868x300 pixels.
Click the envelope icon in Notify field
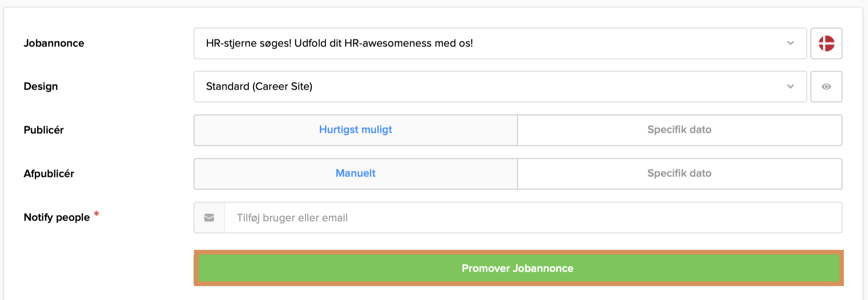click(x=209, y=218)
